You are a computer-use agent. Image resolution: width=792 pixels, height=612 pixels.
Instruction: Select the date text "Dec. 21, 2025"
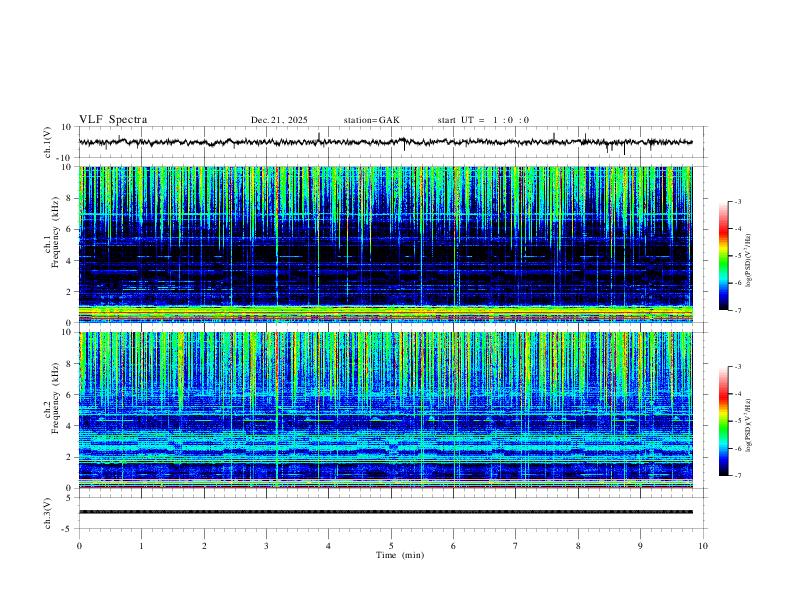(279, 120)
